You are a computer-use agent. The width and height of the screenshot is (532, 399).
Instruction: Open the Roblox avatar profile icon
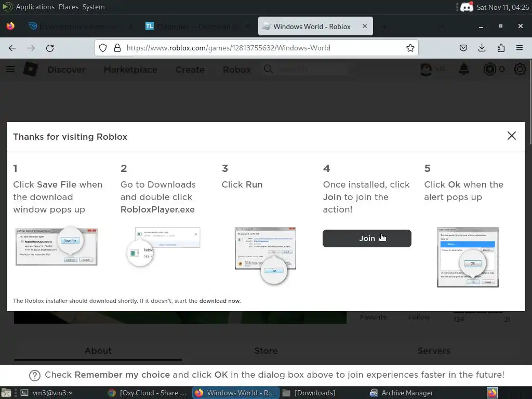tap(426, 69)
